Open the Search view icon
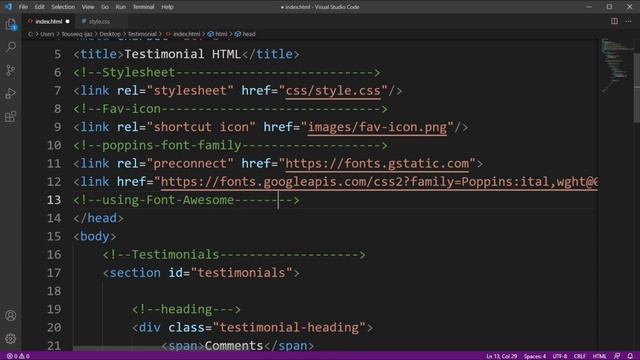 pos(11,47)
